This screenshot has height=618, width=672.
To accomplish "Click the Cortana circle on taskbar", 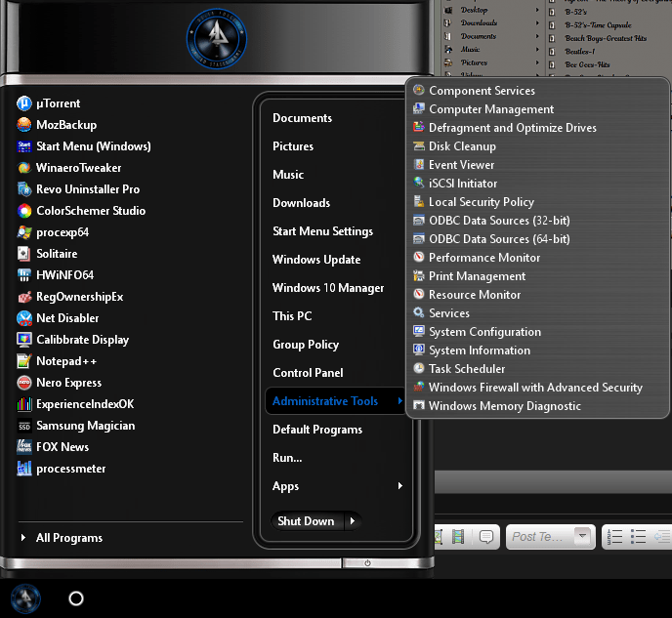I will pyautogui.click(x=76, y=598).
